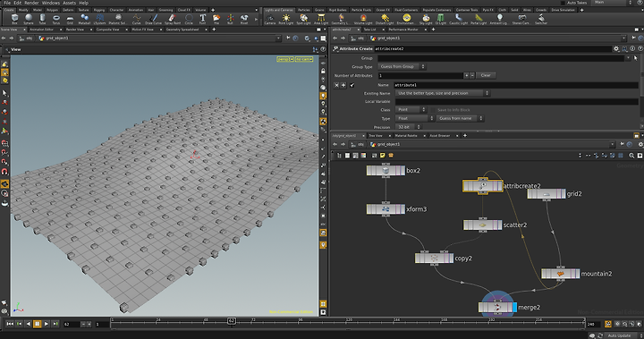
Task: Open the Windows menu
Action: coord(50,3)
